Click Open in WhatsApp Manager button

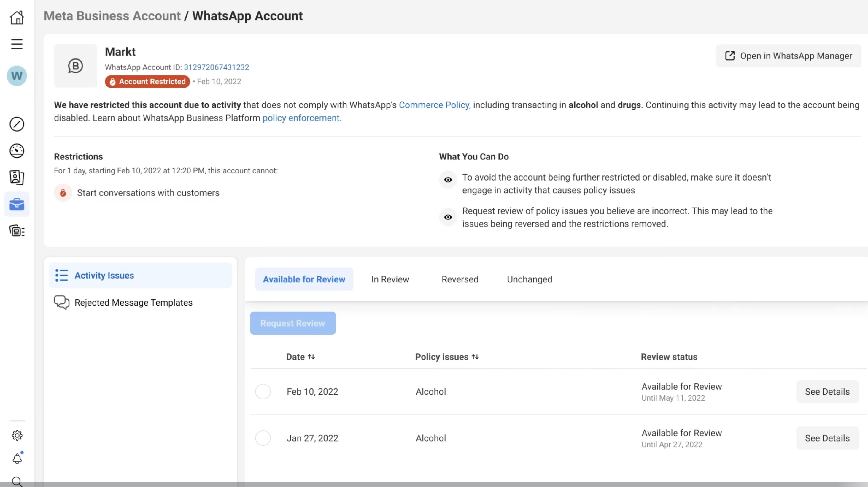(788, 56)
